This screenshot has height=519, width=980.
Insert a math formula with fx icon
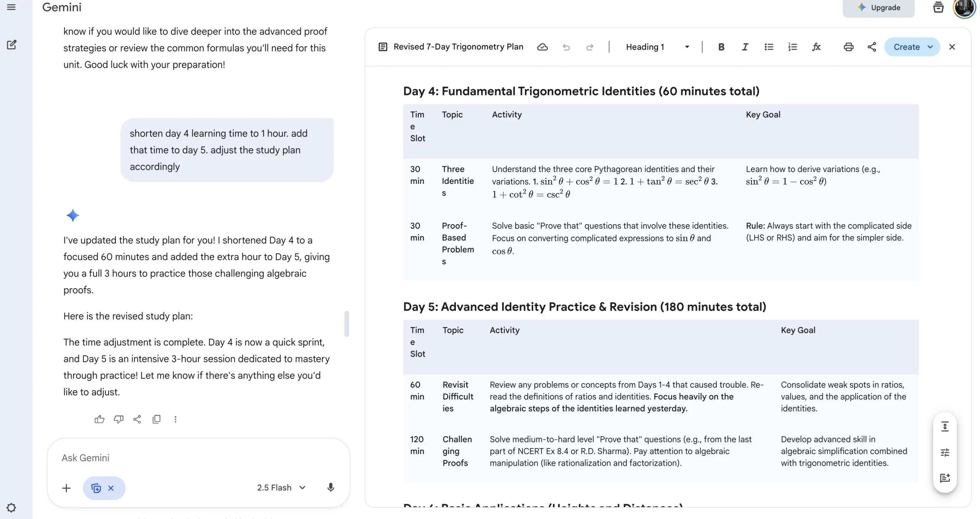coord(816,47)
